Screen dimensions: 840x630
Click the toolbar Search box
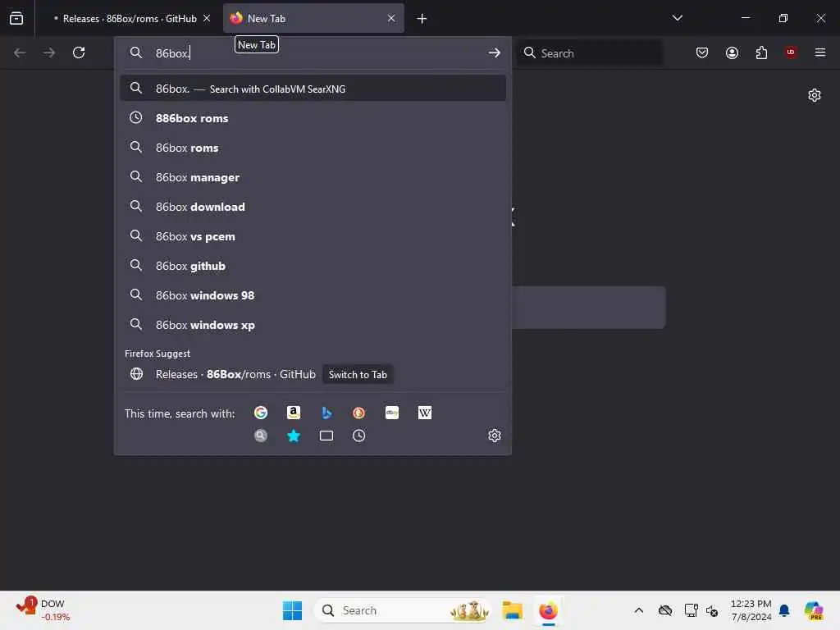pos(589,52)
